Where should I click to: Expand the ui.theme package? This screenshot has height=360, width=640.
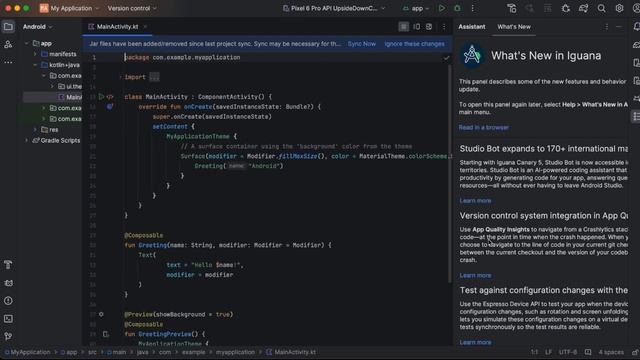pyautogui.click(x=52, y=86)
